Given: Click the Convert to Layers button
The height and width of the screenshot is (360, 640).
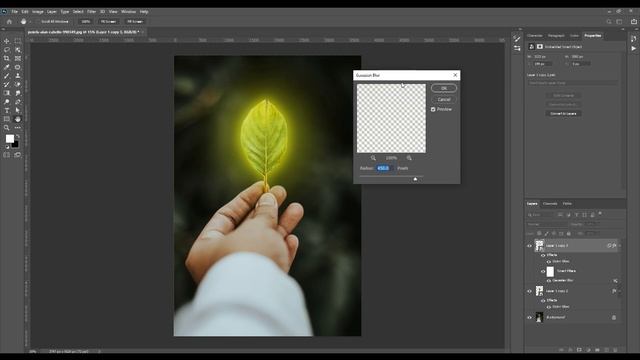Looking at the screenshot, I should coord(563,113).
